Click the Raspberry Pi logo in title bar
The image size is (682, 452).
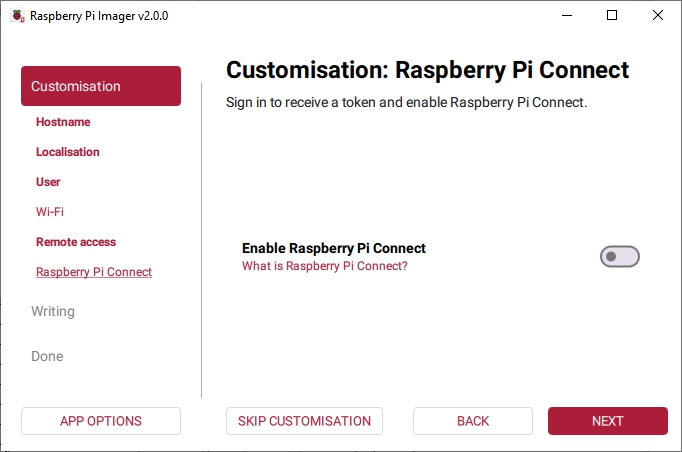pos(16,16)
